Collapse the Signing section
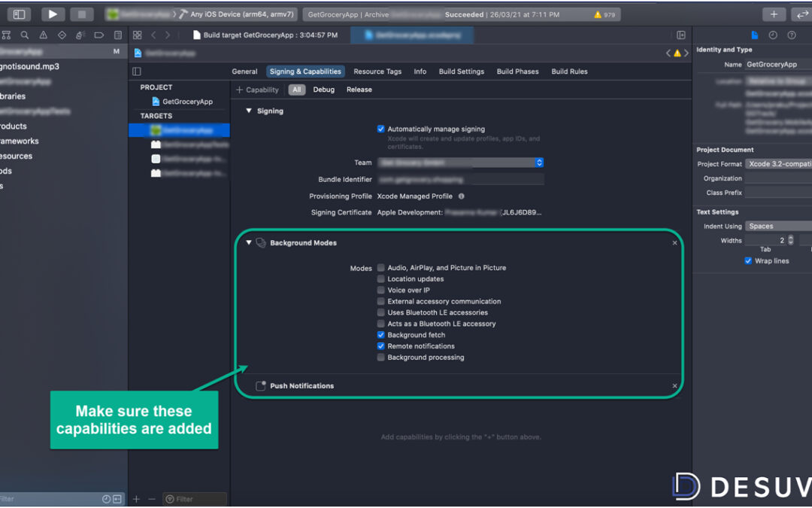The height and width of the screenshot is (508, 812). click(x=249, y=111)
